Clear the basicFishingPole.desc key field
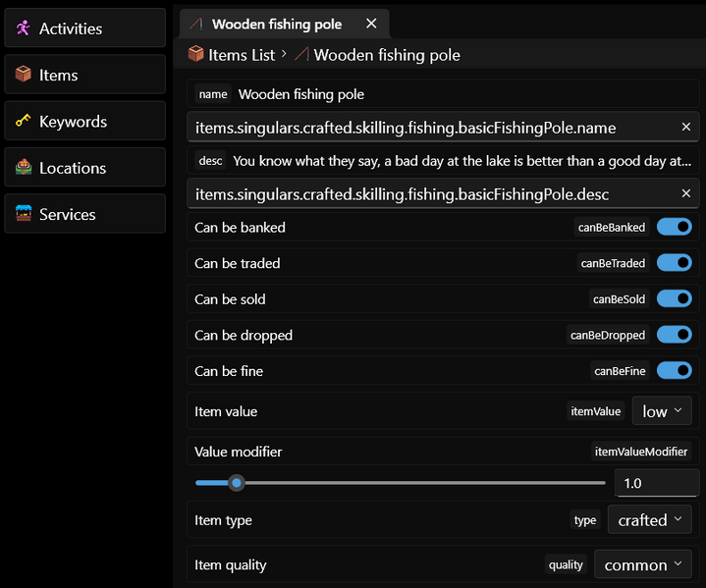The width and height of the screenshot is (706, 588). (685, 193)
